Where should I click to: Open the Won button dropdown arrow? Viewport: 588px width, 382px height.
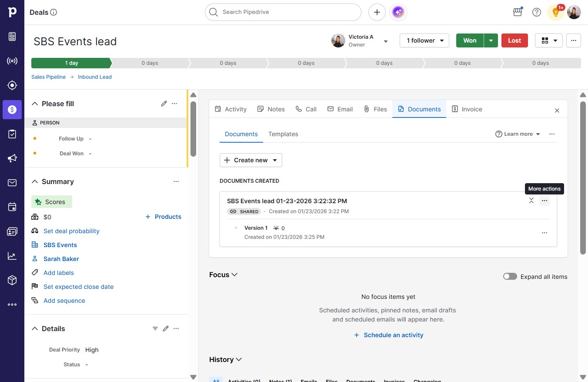pyautogui.click(x=491, y=40)
